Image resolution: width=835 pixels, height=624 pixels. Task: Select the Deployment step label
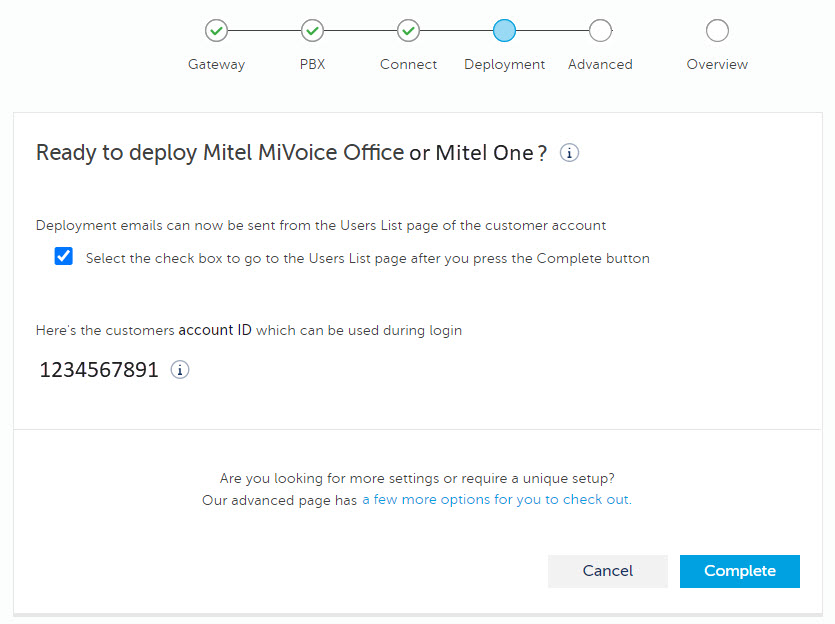(x=504, y=64)
